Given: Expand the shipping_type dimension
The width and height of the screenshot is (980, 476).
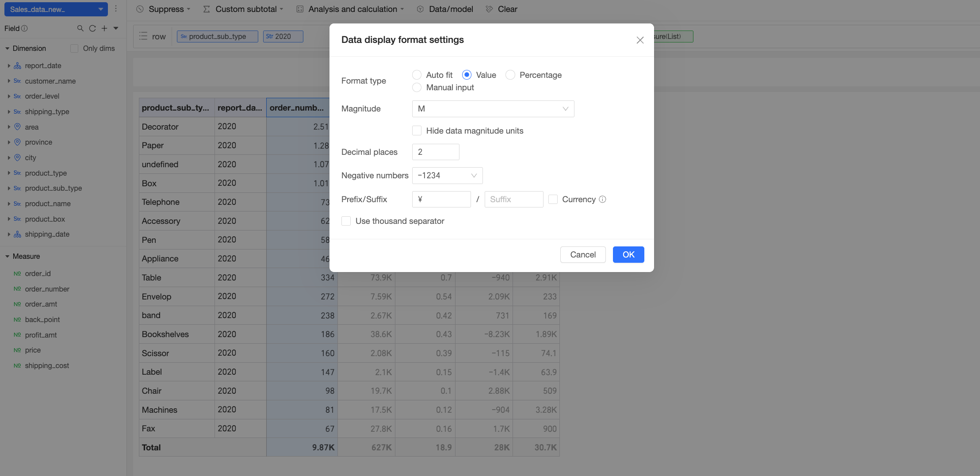Looking at the screenshot, I should tap(8, 111).
